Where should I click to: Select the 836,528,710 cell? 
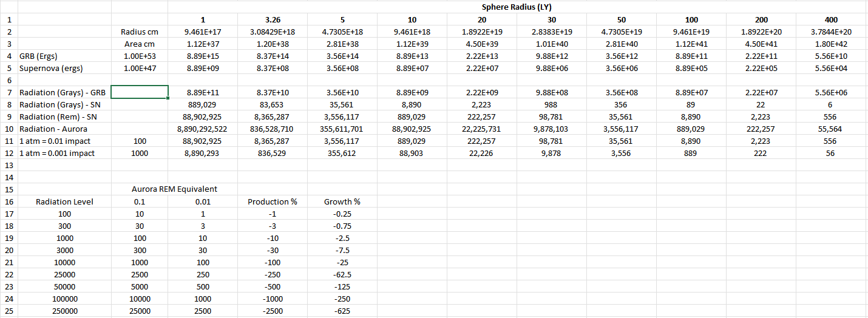click(x=273, y=129)
